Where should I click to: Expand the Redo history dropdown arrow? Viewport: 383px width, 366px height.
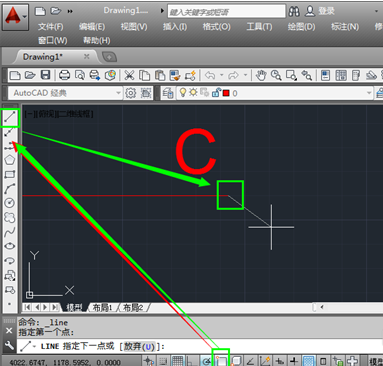pyautogui.click(x=245, y=75)
